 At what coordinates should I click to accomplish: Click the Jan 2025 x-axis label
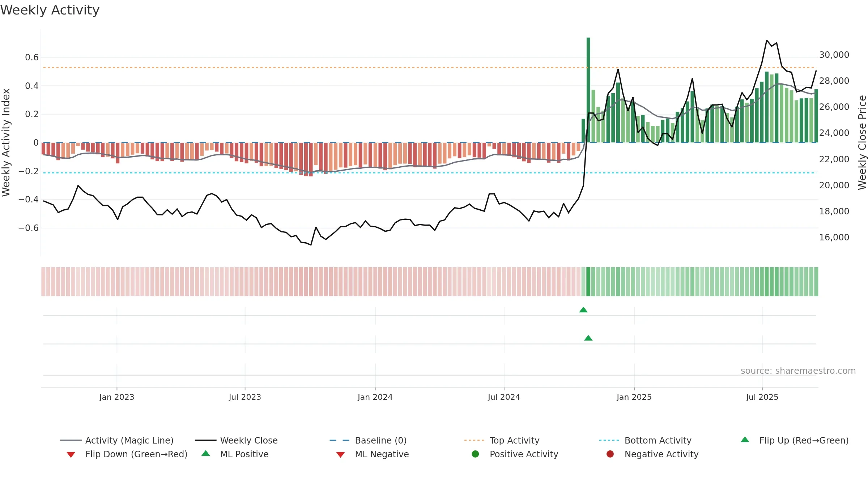(634, 397)
